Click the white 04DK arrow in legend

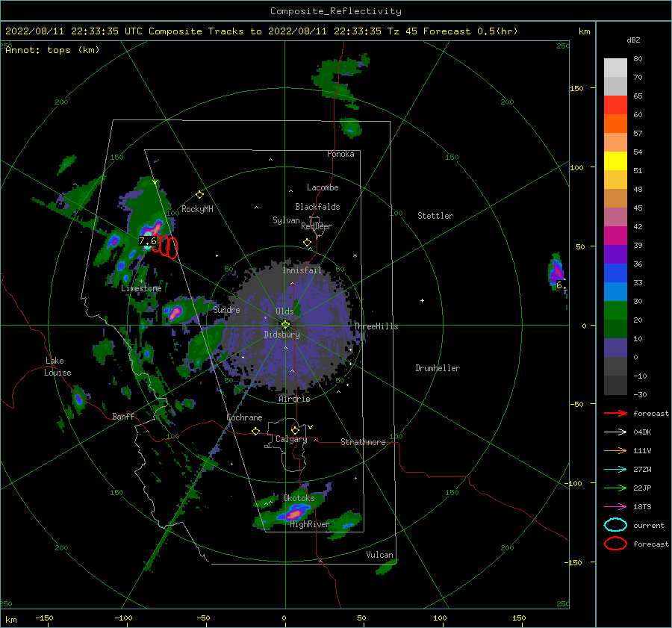click(615, 432)
